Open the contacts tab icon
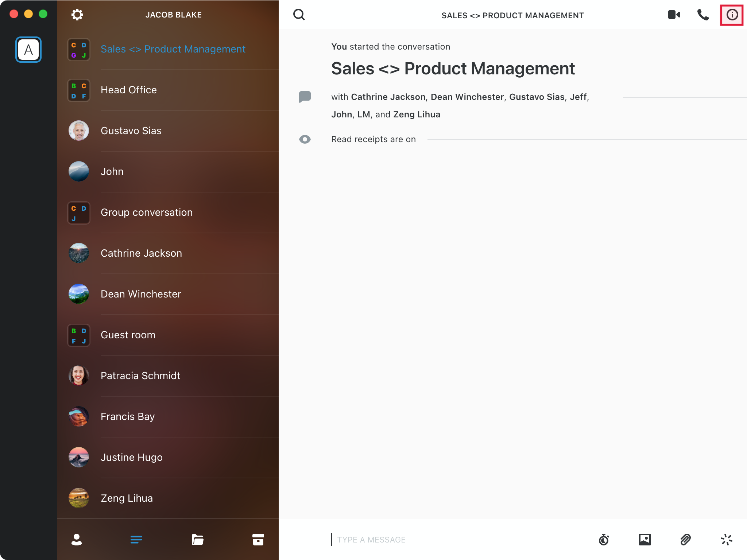Image resolution: width=747 pixels, height=560 pixels. 77,540
